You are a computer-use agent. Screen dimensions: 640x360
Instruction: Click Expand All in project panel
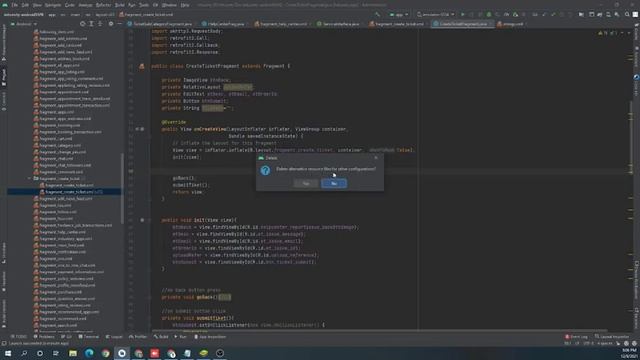(x=91, y=24)
